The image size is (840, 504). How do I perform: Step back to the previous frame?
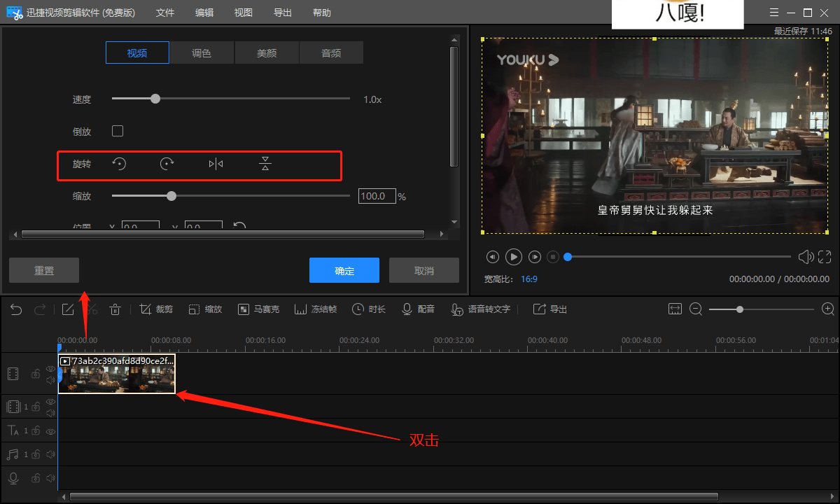click(493, 257)
